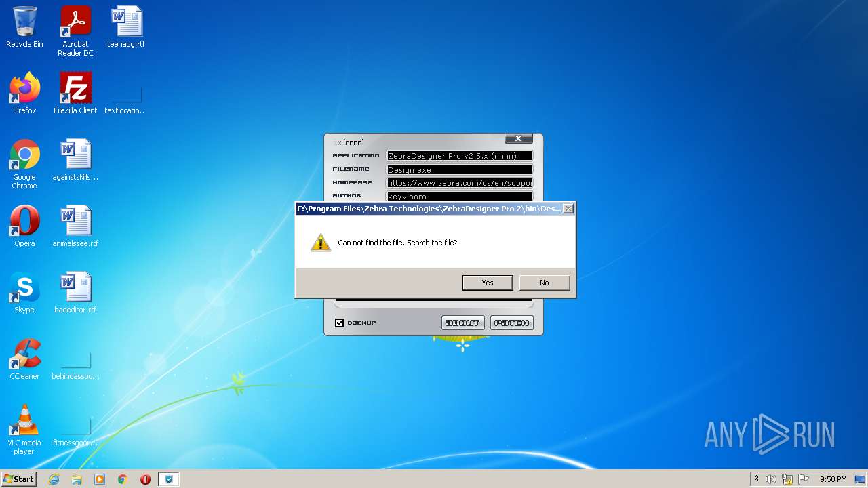The image size is (868, 488).
Task: Click the Show desktop button
Action: pos(861,479)
